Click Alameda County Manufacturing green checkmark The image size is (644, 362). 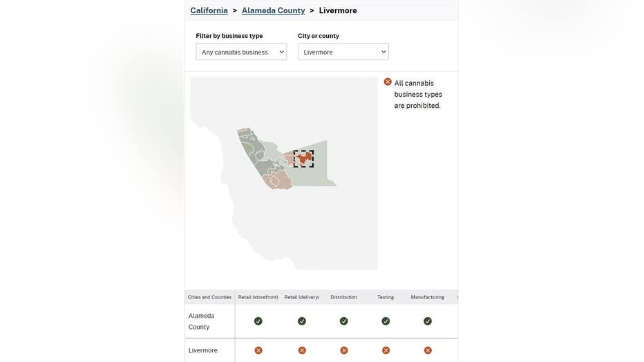[x=428, y=321]
